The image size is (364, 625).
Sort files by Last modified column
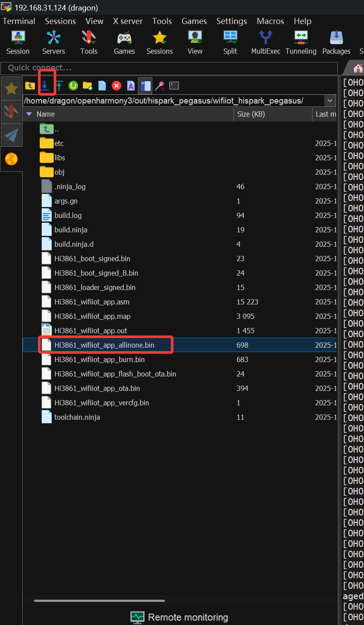[x=325, y=114]
